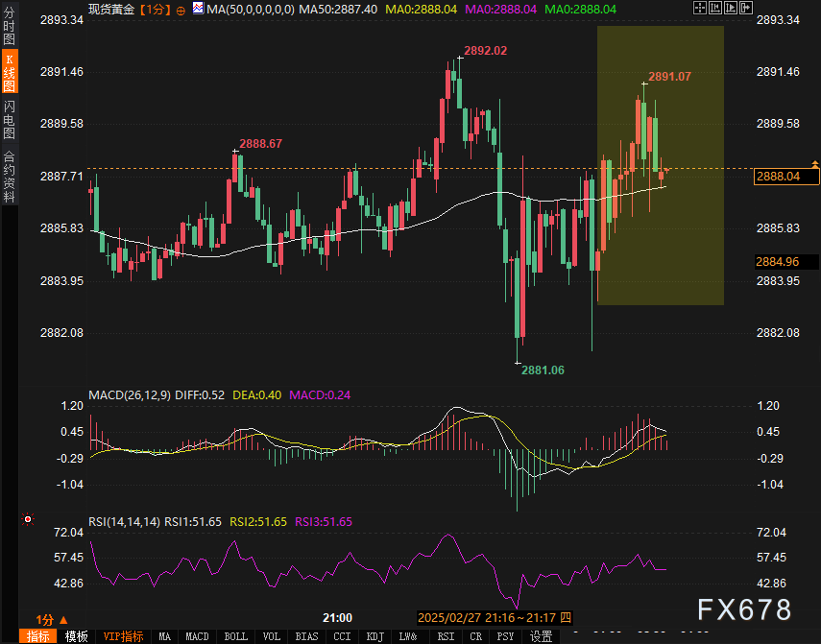821x644 pixels.
Task: Open the VIP指标 tab
Action: pyautogui.click(x=123, y=636)
